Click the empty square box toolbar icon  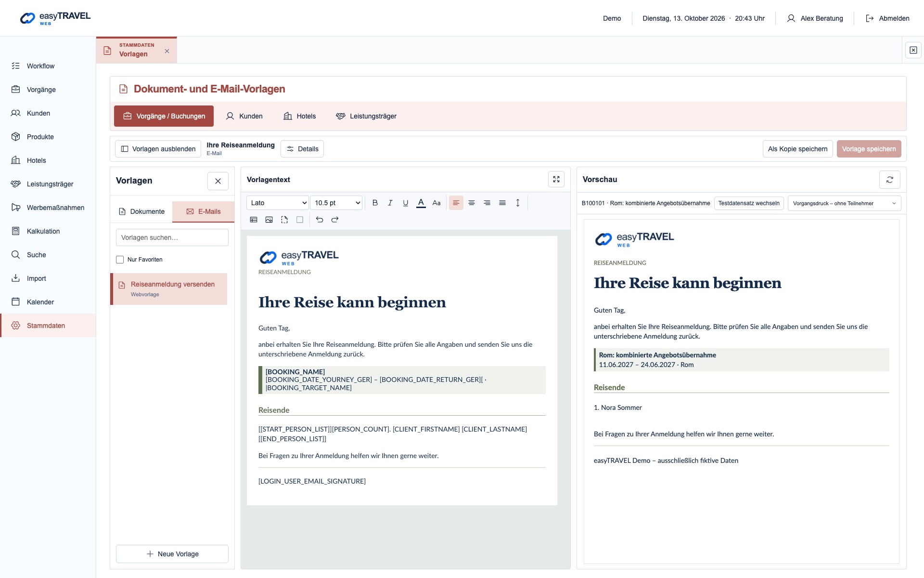[x=300, y=220]
